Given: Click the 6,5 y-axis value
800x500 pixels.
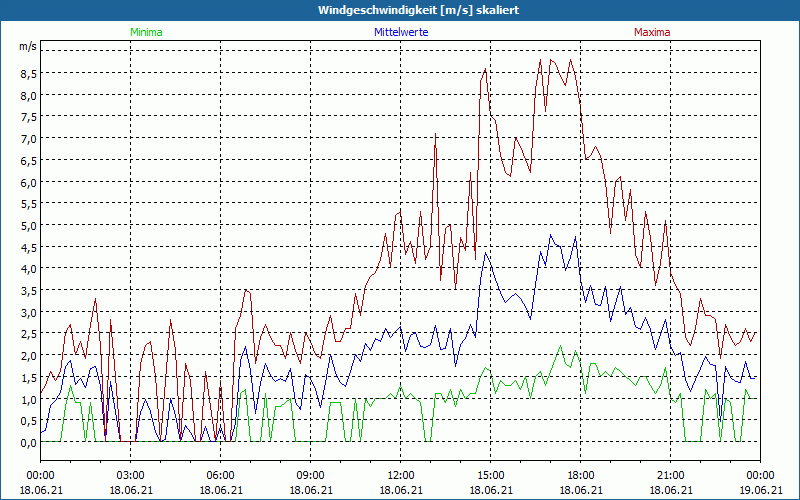Looking at the screenshot, I should coord(28,160).
